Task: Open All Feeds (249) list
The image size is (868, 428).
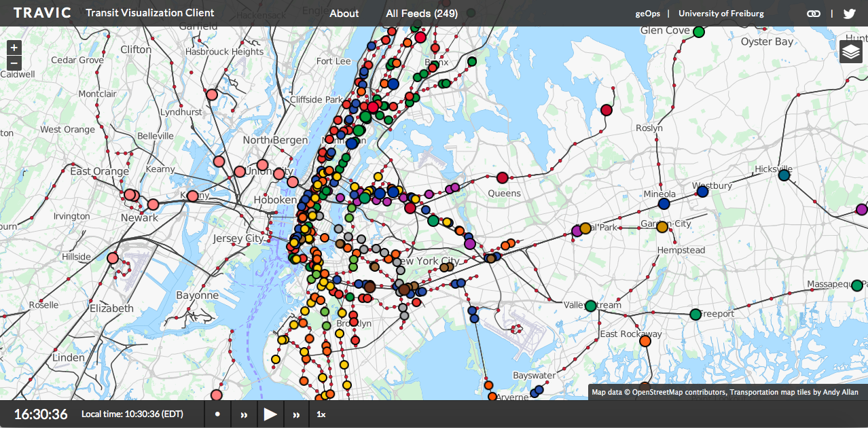Action: (422, 13)
